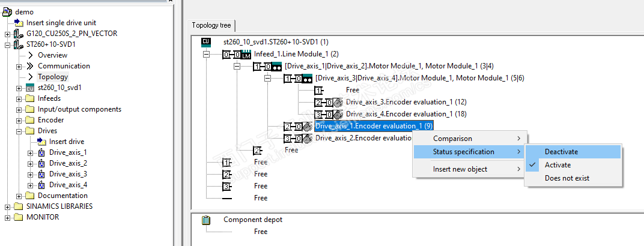Expand the G120_CU250S_2_PN_VECTOR node
The height and width of the screenshot is (246, 644).
(7, 34)
